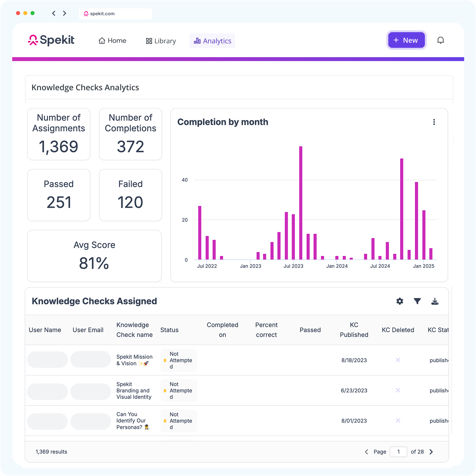Open Completion by month options menu
476x476 pixels.
click(x=434, y=122)
